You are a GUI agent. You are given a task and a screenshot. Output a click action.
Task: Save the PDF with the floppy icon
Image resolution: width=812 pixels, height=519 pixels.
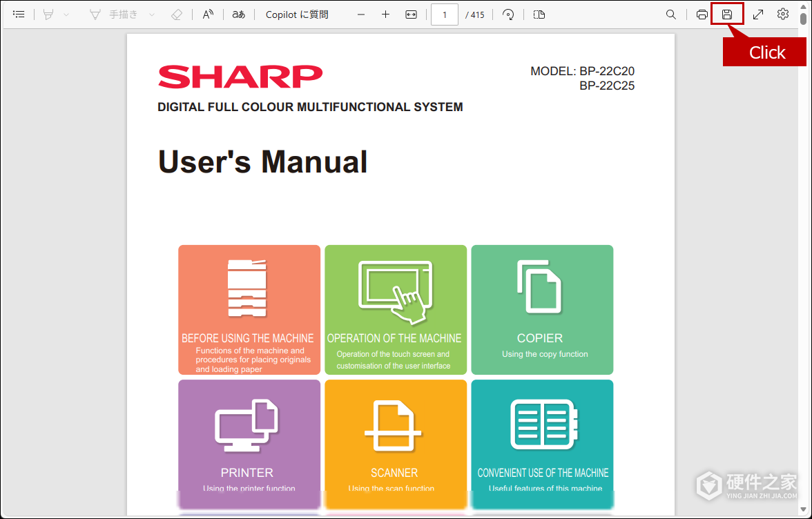(727, 14)
